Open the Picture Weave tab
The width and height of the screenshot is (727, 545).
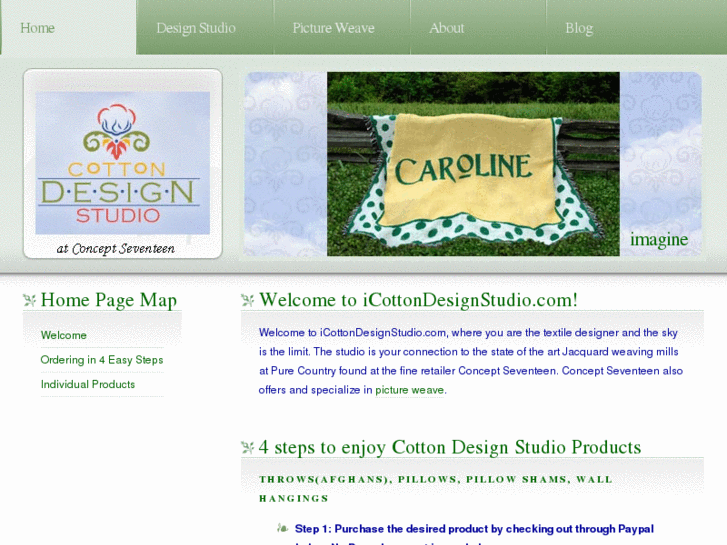[342, 27]
